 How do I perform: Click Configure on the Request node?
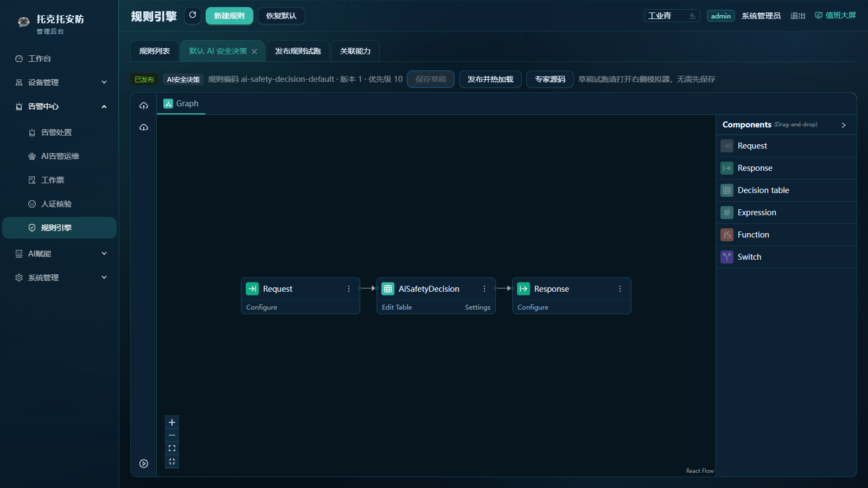[261, 307]
